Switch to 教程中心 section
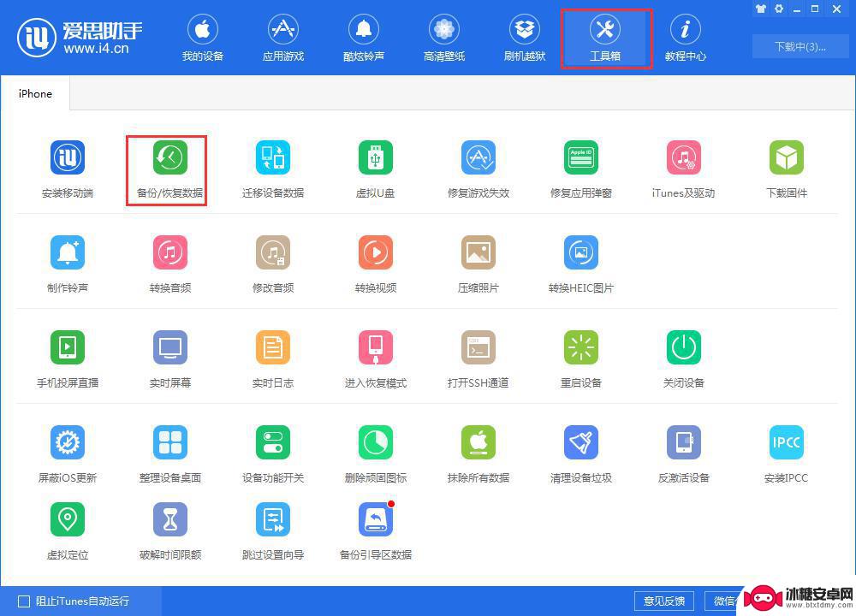The width and height of the screenshot is (856, 616). coord(685,38)
